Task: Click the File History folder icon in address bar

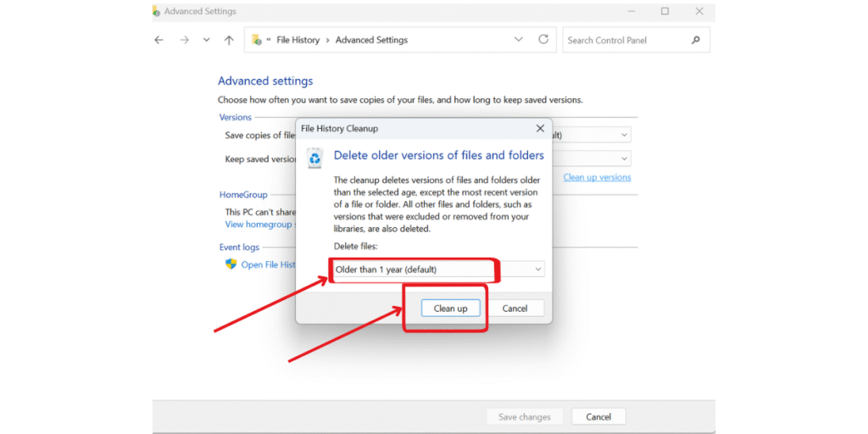Action: click(256, 40)
